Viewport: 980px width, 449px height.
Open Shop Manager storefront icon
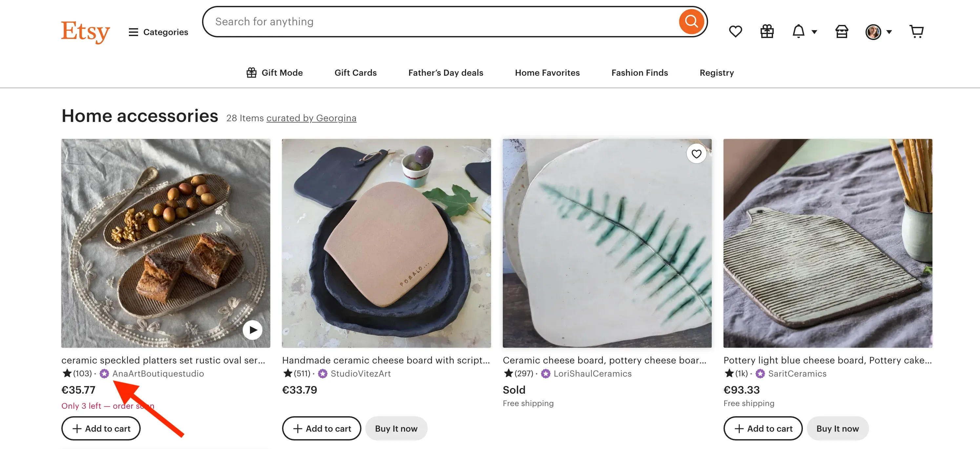pos(842,31)
